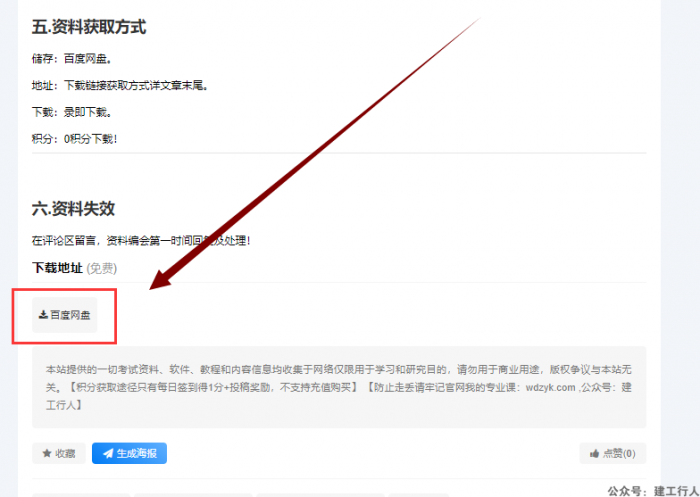Click the 收藏 favorite button
700x497 pixels.
tap(59, 454)
